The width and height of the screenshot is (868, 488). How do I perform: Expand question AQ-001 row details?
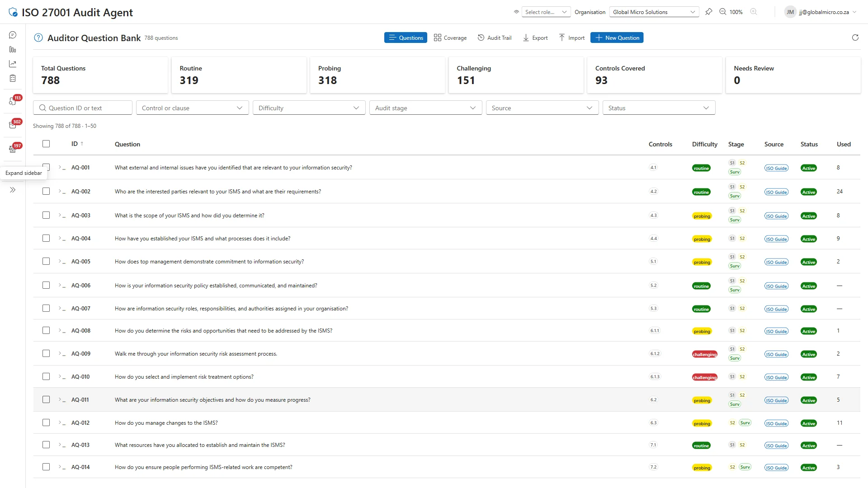click(60, 167)
